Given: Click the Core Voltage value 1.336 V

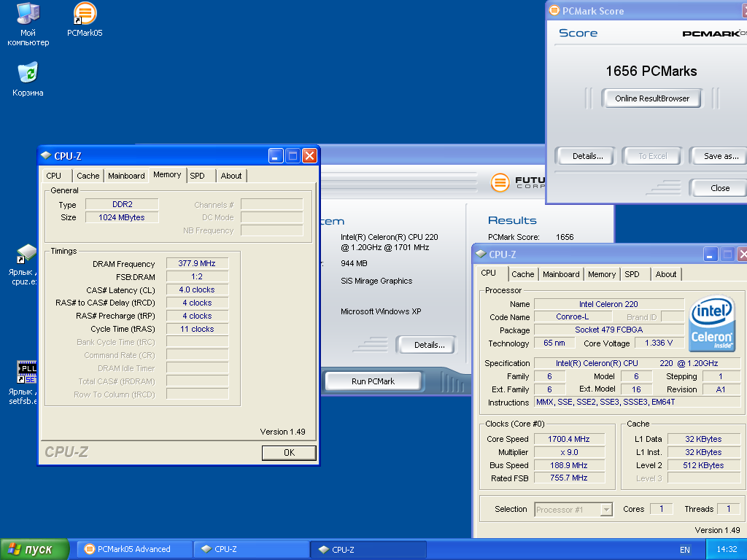Looking at the screenshot, I should coord(659,343).
